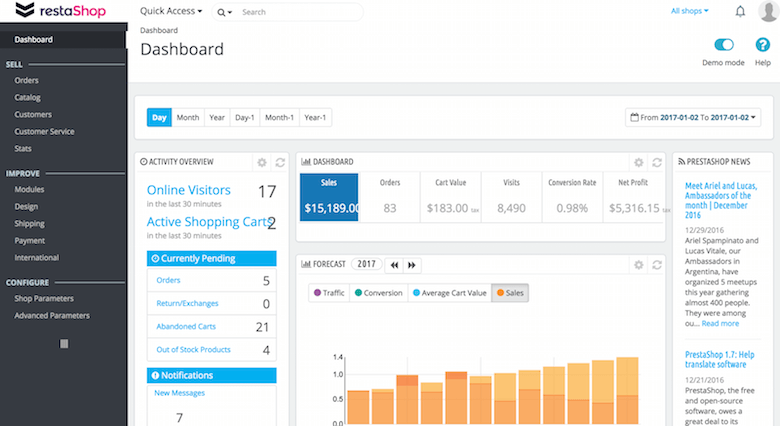
Task: Open the Quick Access dropdown
Action: tap(171, 12)
